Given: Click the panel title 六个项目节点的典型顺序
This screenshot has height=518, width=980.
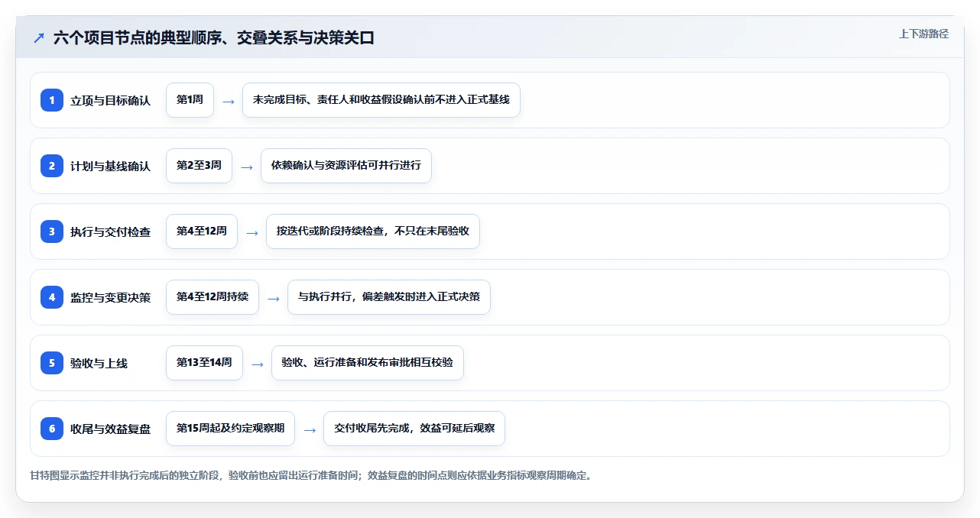Looking at the screenshot, I should click(214, 37).
